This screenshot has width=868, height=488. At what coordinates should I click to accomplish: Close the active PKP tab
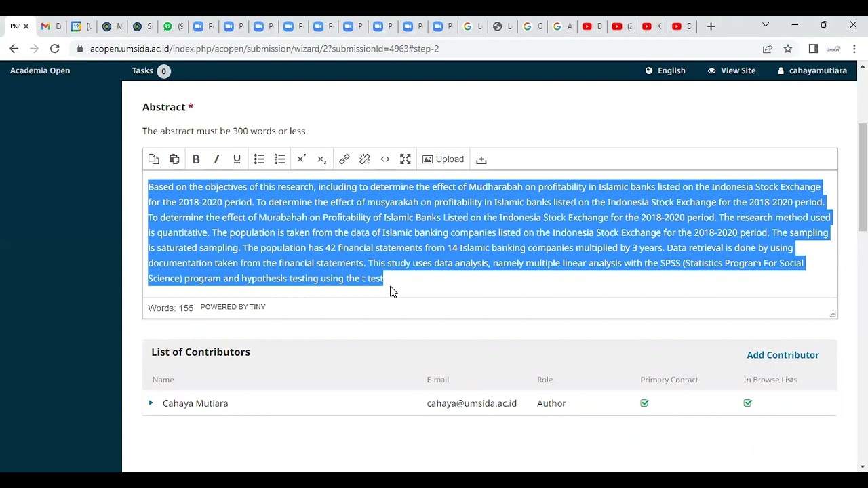(26, 26)
